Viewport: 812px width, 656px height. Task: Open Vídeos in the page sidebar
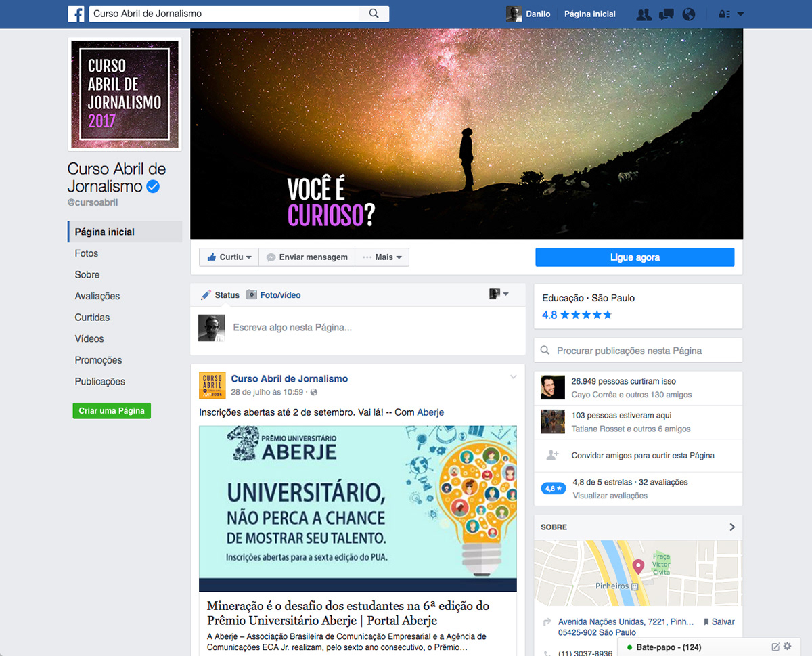(x=89, y=338)
